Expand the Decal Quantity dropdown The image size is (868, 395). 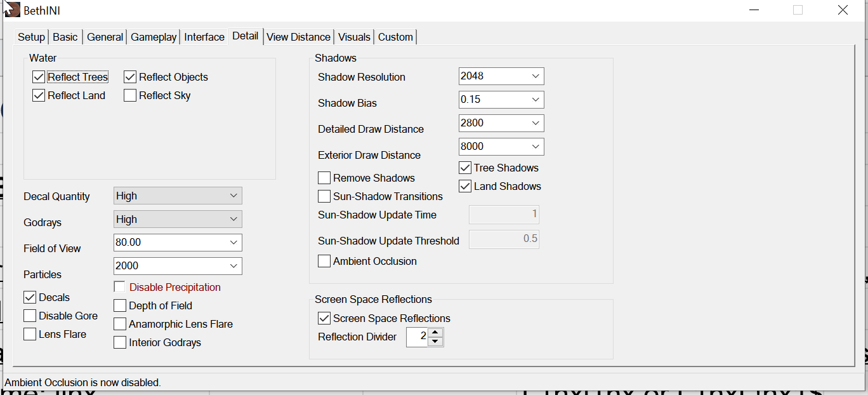pos(178,196)
